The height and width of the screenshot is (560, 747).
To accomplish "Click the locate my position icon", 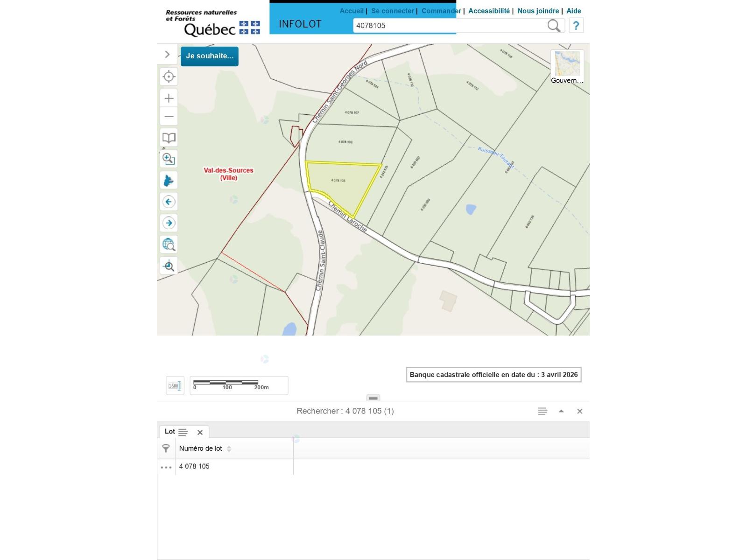I will tap(169, 77).
